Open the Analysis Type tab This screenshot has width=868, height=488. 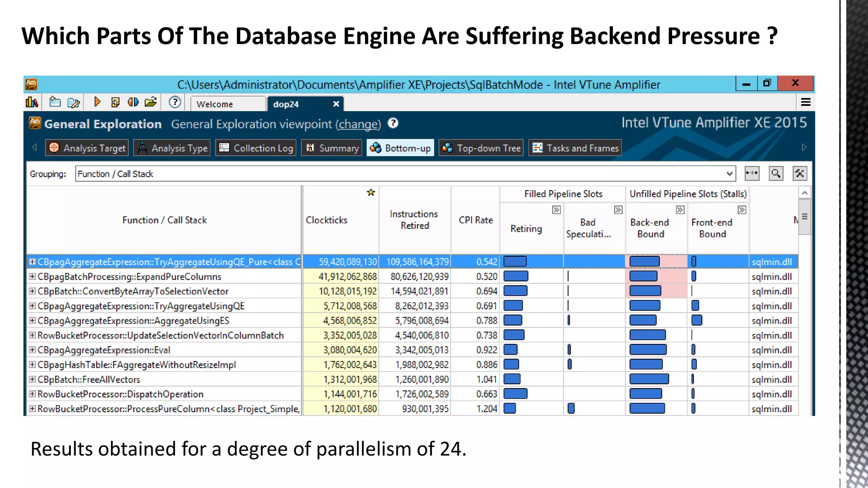172,148
